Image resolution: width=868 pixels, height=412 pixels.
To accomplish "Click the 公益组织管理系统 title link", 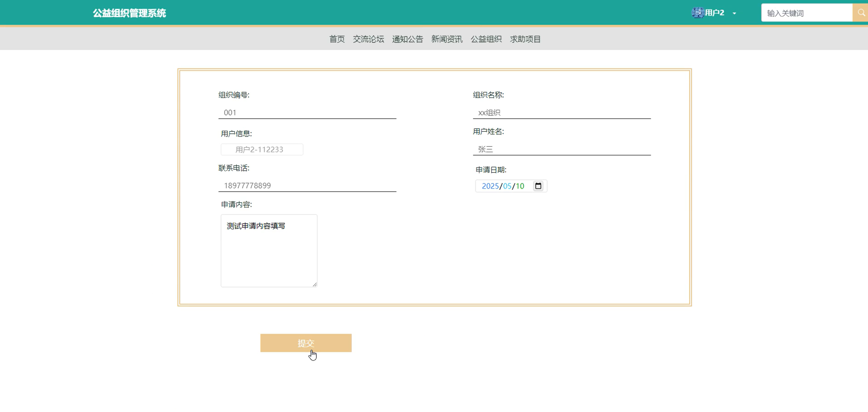I will pos(129,13).
